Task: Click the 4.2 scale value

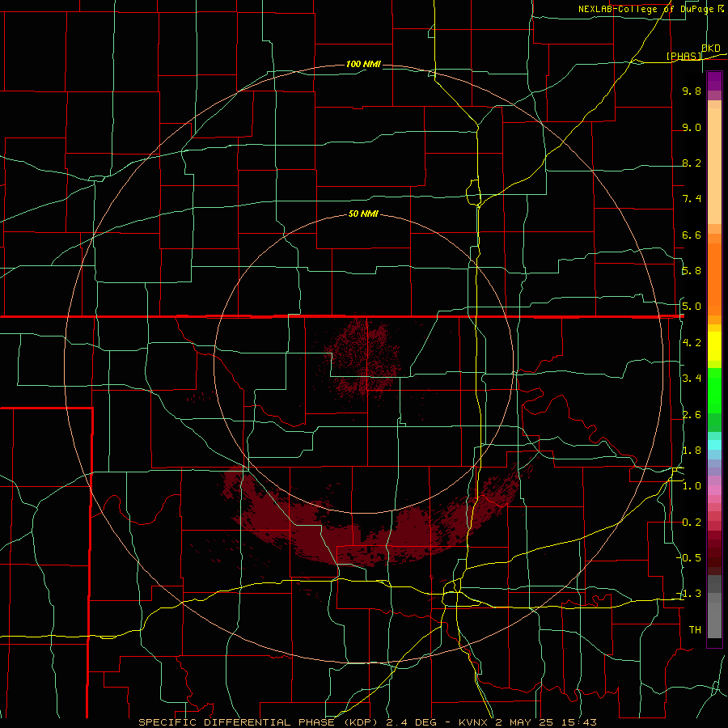Action: click(x=692, y=343)
